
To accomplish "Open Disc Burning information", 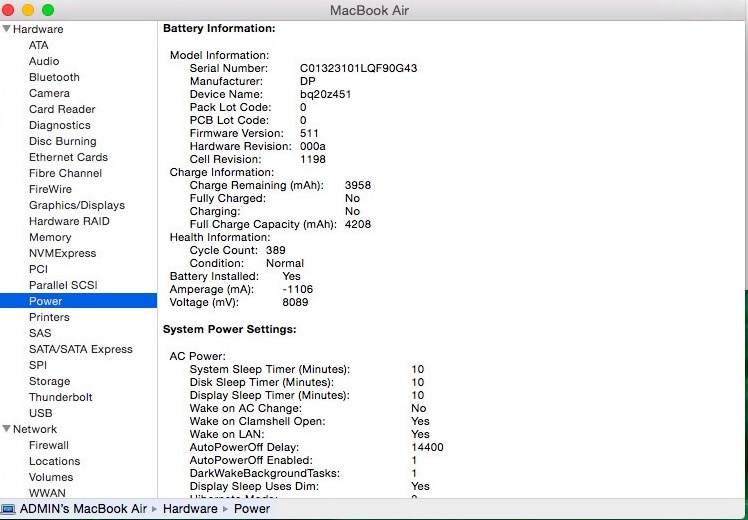I will (62, 141).
